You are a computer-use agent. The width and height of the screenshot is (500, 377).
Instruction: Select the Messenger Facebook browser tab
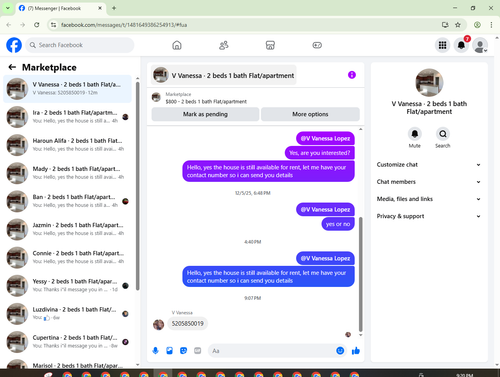60,8
